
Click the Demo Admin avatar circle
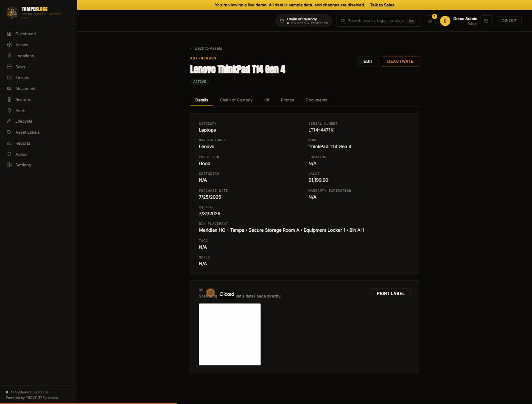point(445,21)
